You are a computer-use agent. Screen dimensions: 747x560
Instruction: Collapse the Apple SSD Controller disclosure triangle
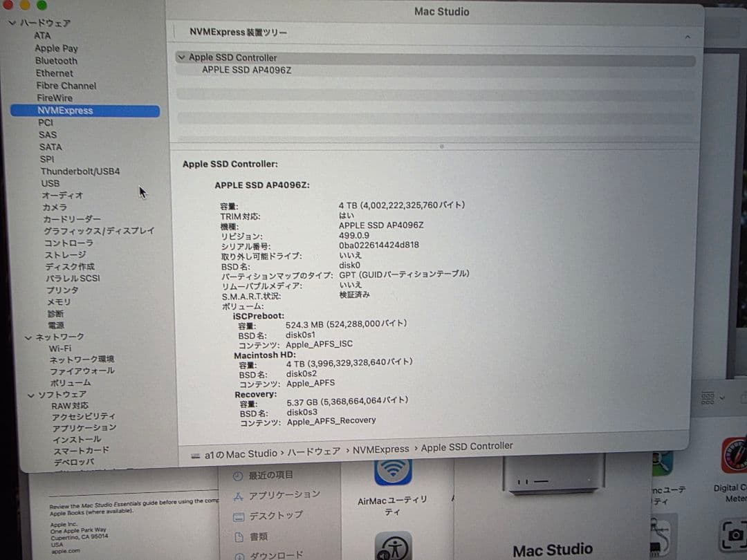click(181, 57)
